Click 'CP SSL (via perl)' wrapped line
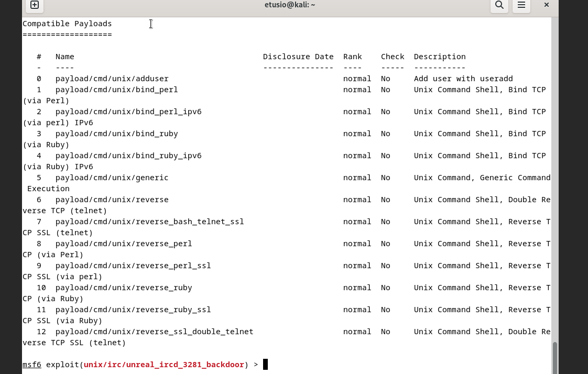 tap(62, 277)
